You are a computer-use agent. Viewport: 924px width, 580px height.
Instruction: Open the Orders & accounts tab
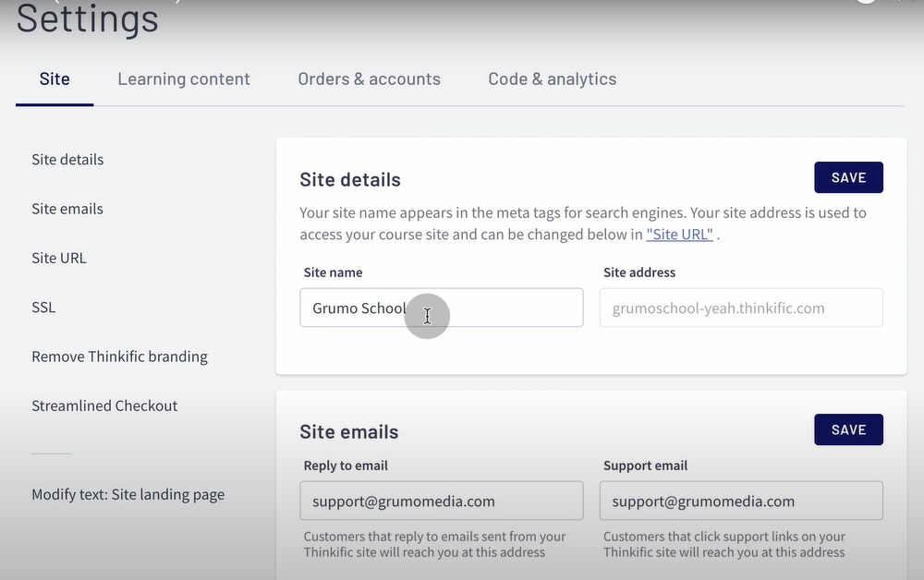coord(369,79)
